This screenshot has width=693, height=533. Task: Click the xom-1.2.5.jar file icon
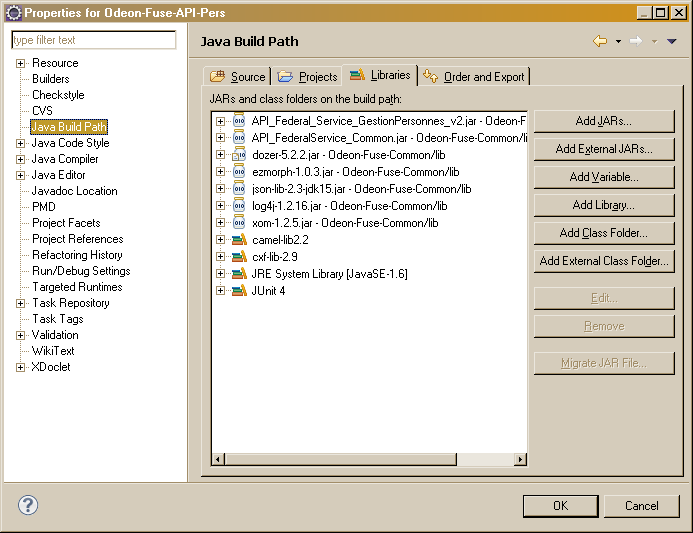pyautogui.click(x=238, y=223)
